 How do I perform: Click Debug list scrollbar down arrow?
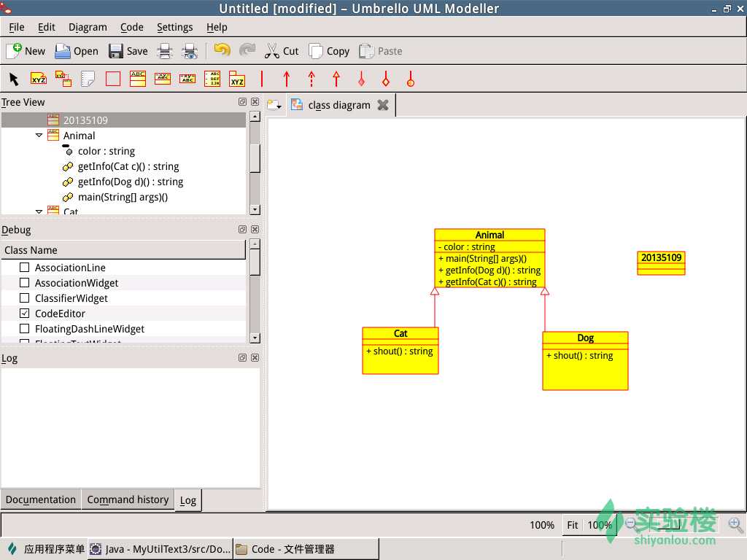(x=255, y=338)
